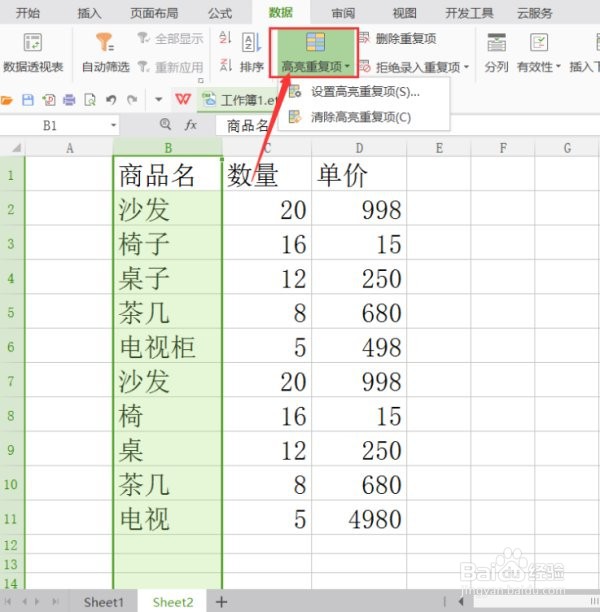
Task: Click the print preview icon
Action: [x=90, y=100]
